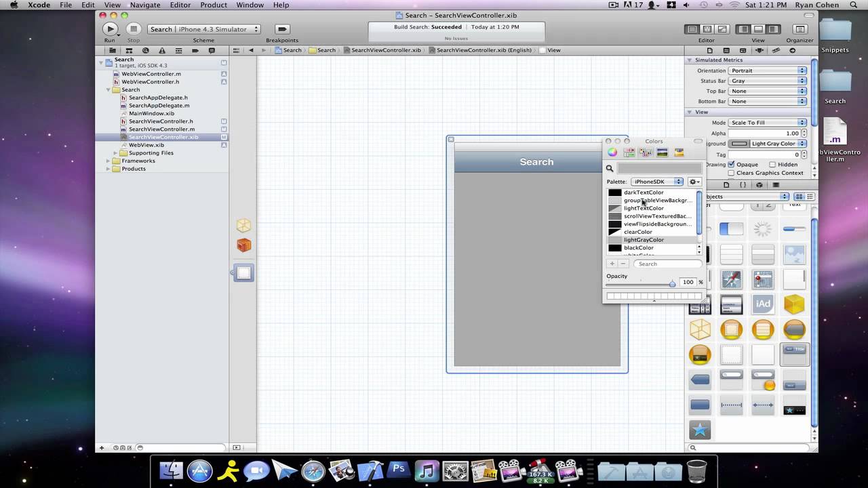
Task: Toggle Breakpoints in the toolbar
Action: coord(282,29)
